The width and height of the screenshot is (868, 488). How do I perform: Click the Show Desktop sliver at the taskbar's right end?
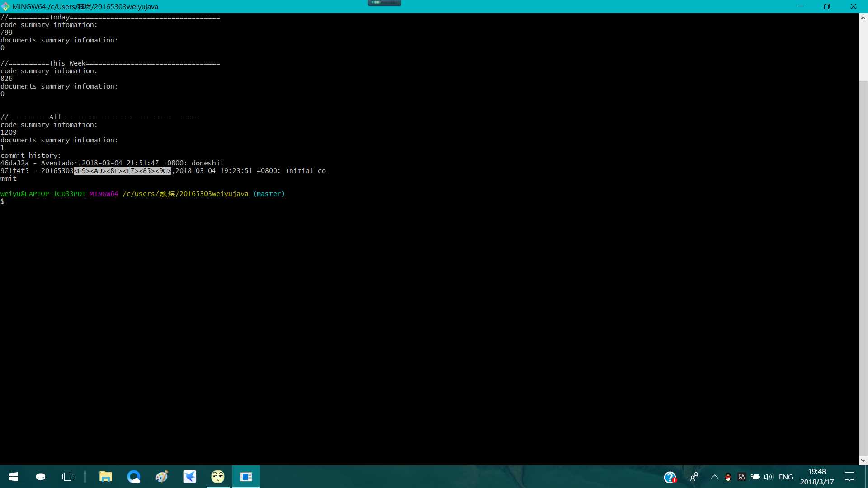[x=867, y=477]
